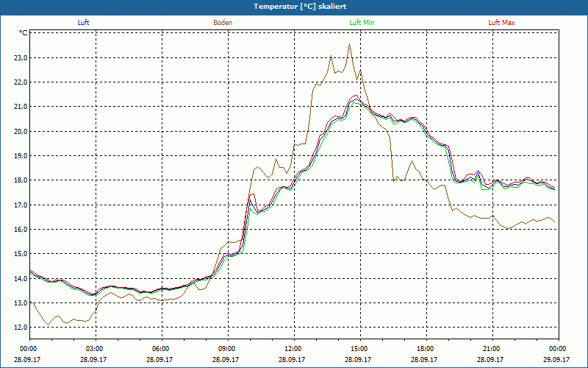
Task: Click the '16,0' y-axis value
Action: coord(21,230)
